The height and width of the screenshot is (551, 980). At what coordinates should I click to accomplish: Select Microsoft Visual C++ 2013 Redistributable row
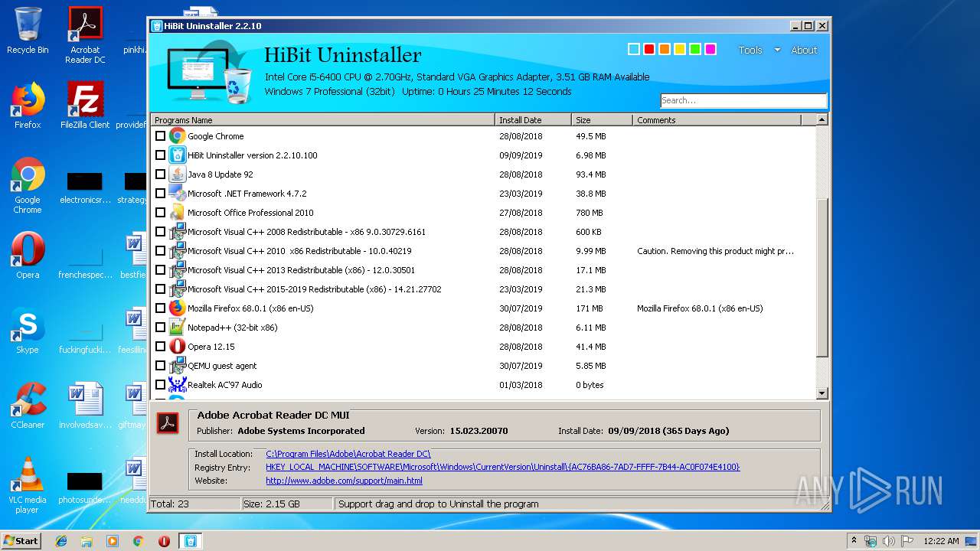[x=483, y=270]
